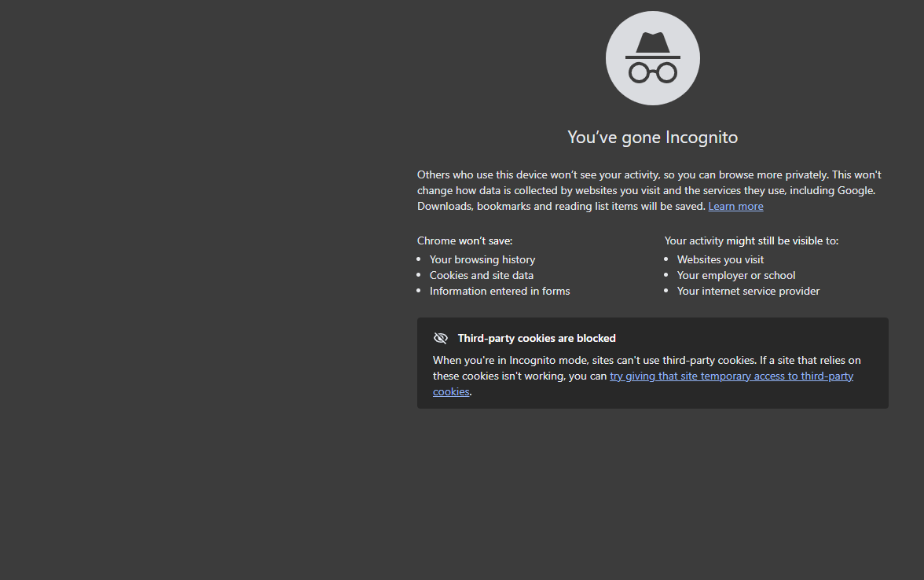Click the "Chrome won't save:" heading
This screenshot has height=580, width=924.
click(464, 240)
